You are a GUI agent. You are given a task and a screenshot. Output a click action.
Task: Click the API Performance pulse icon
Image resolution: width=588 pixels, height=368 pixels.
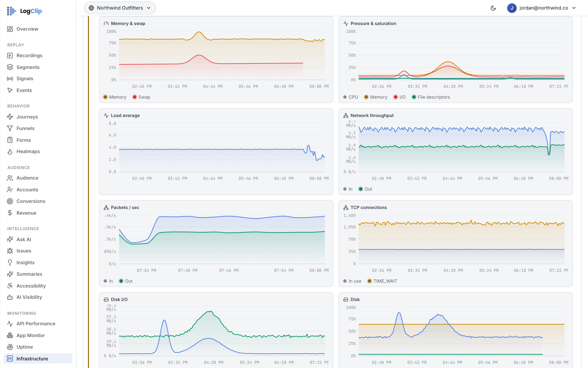pos(10,324)
